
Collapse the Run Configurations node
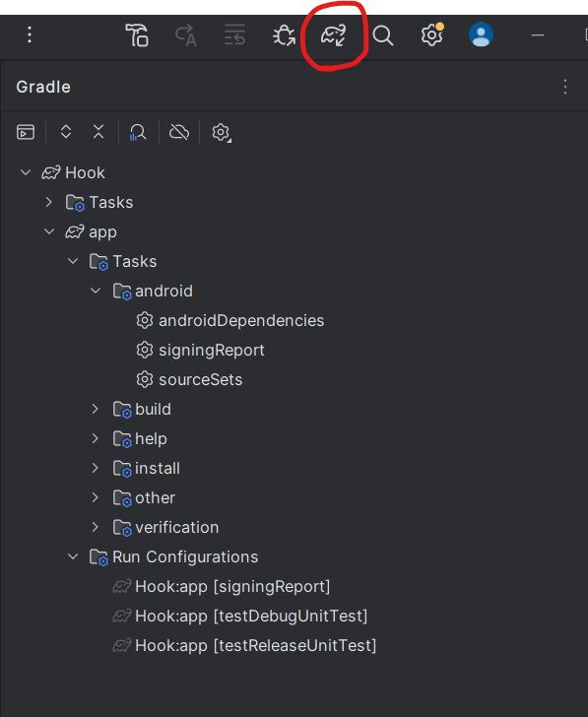click(x=73, y=556)
